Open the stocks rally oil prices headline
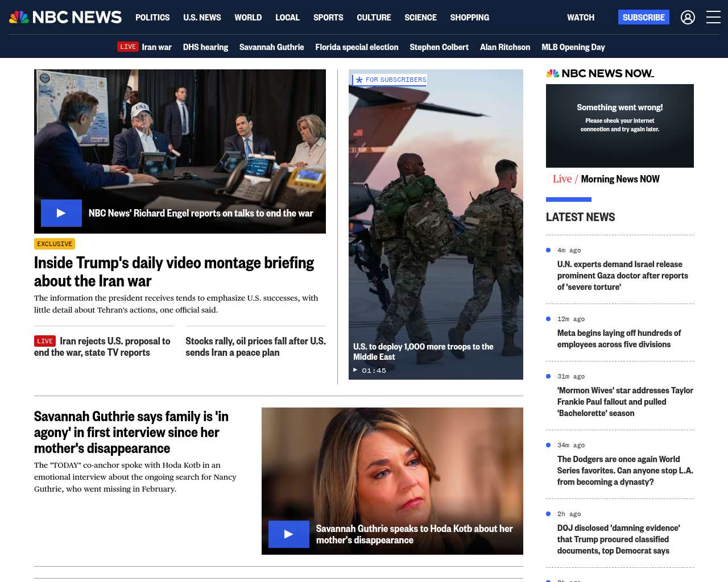The image size is (728, 582). [x=255, y=347]
